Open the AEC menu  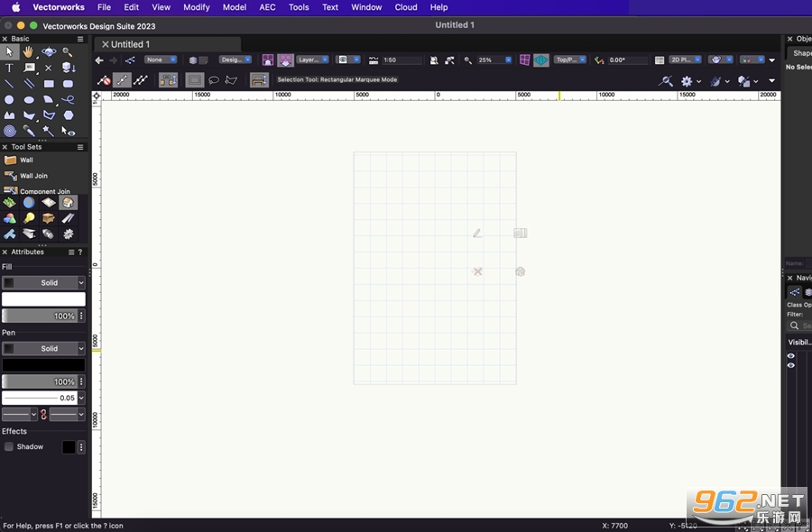coord(267,7)
